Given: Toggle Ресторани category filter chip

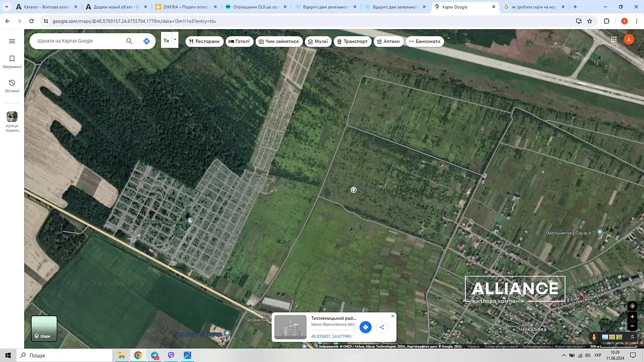Looking at the screenshot, I should click(204, 41).
